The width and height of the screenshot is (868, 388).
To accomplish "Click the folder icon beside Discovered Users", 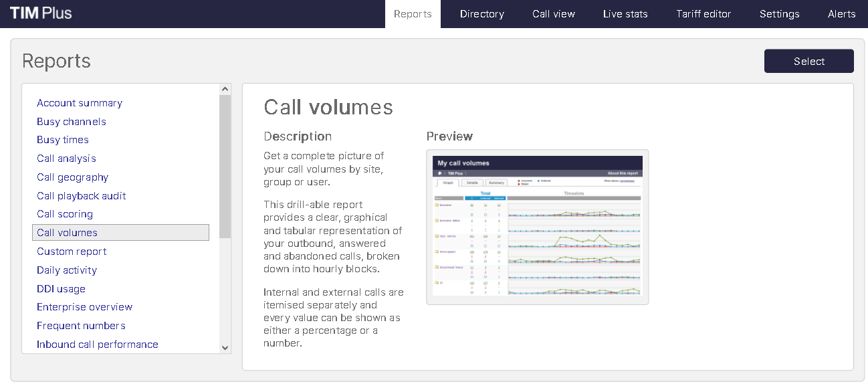I will pos(435,266).
